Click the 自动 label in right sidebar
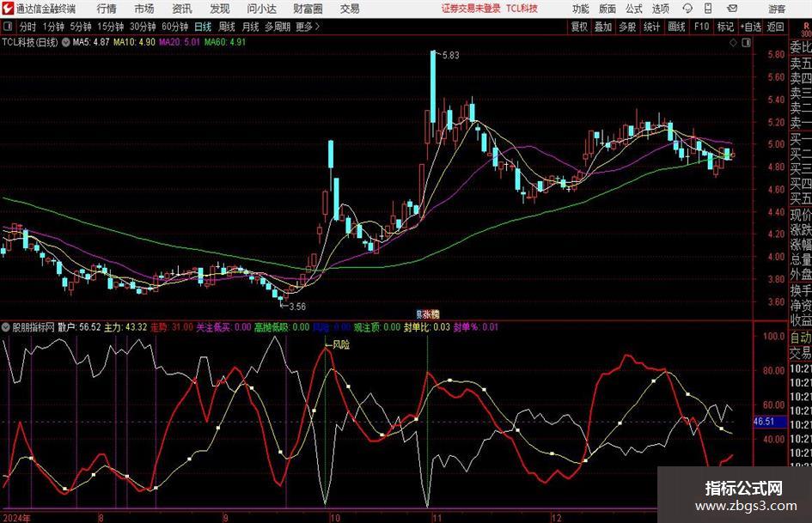This screenshot has height=523, width=812. [x=801, y=338]
